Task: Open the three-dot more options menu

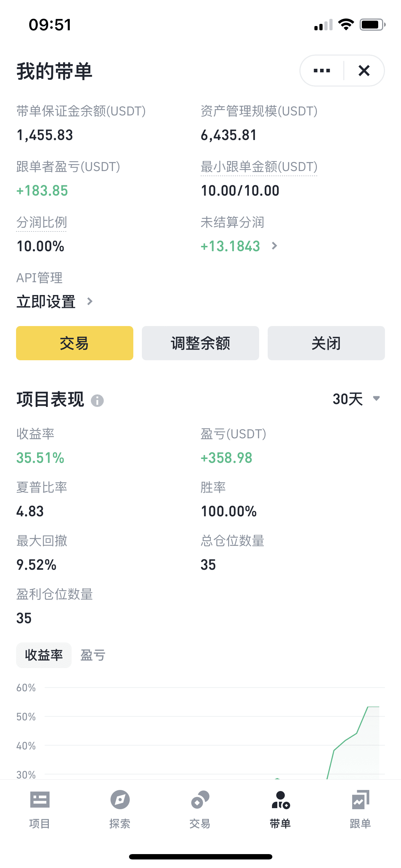Action: point(322,71)
